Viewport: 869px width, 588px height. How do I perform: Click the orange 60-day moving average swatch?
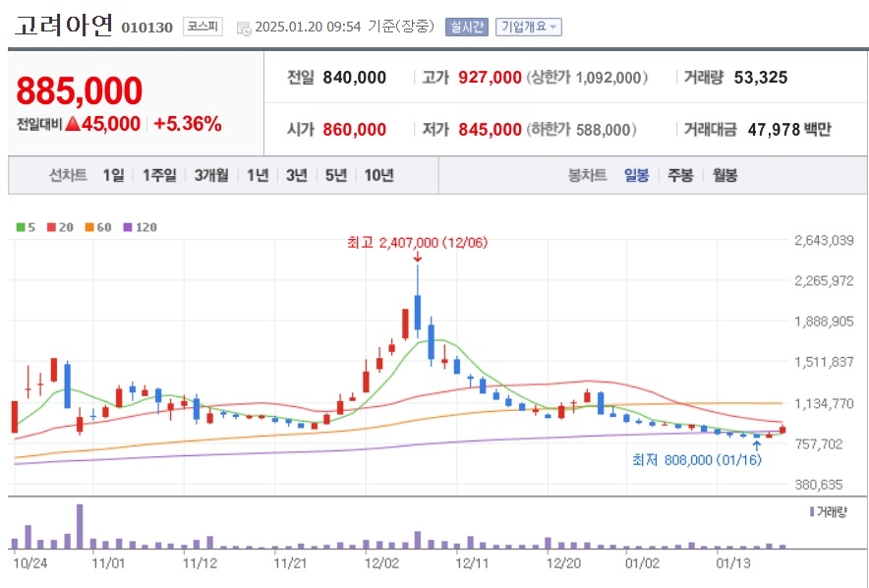89,227
